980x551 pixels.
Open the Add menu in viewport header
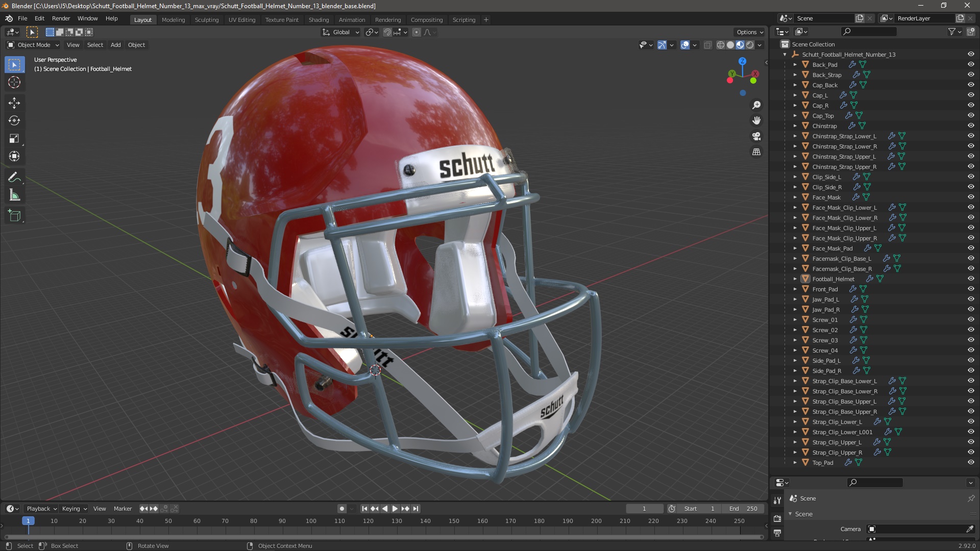[x=116, y=45]
